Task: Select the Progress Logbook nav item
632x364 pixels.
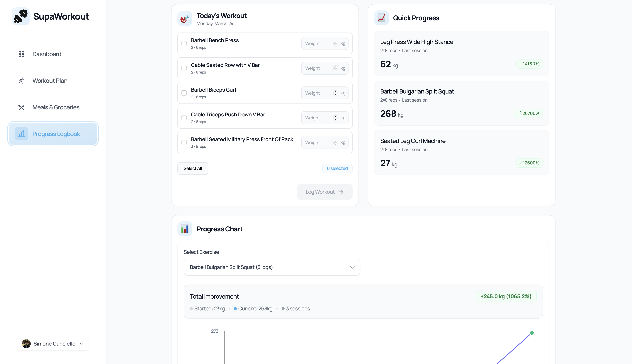Action: coord(53,134)
